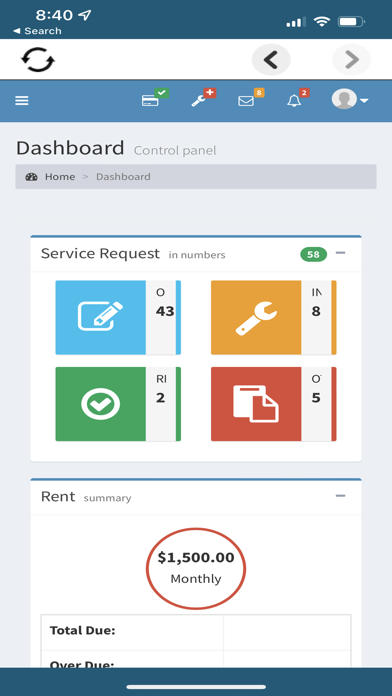Click the count 2 in green tile
Viewport: 392px width, 696px height.
click(160, 398)
